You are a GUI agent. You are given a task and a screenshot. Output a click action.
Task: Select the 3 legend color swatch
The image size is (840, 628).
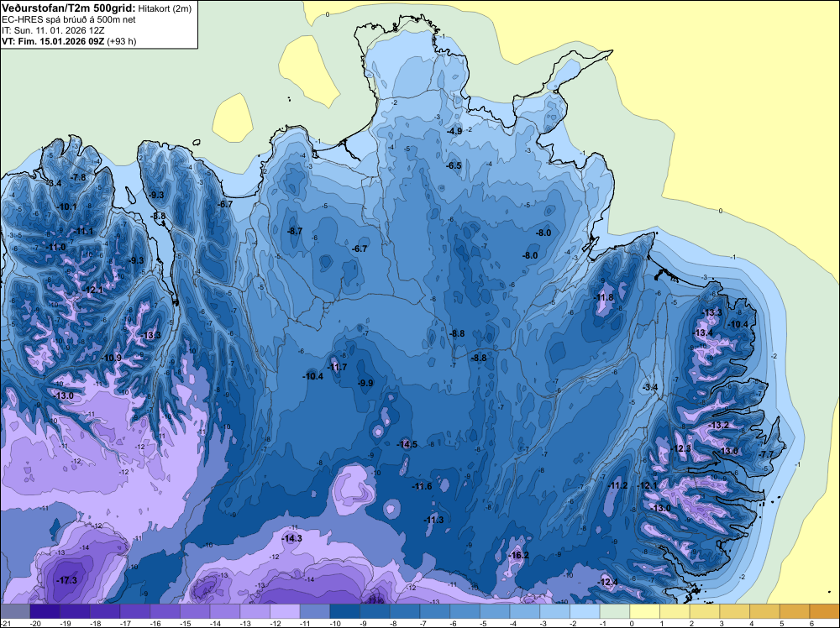tap(735, 611)
